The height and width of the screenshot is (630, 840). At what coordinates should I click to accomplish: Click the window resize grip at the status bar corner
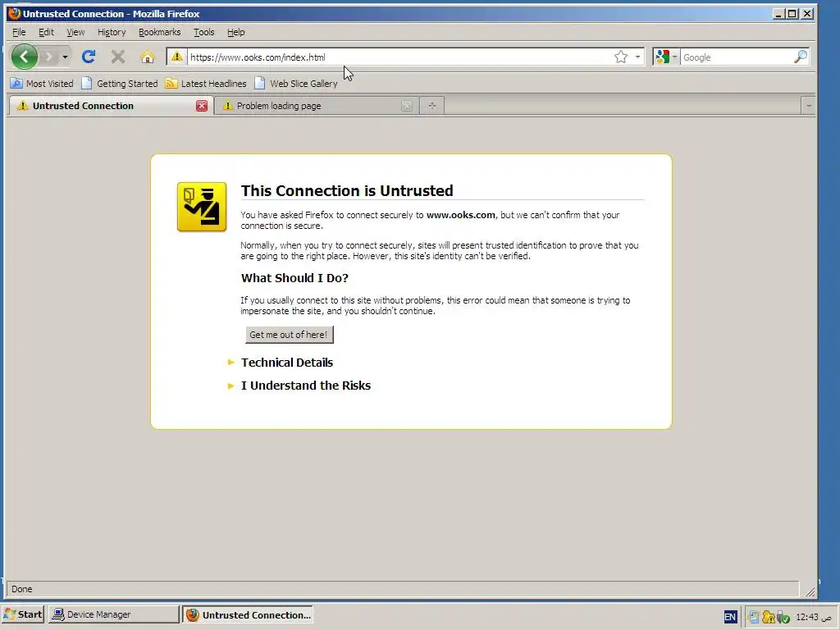click(x=810, y=591)
